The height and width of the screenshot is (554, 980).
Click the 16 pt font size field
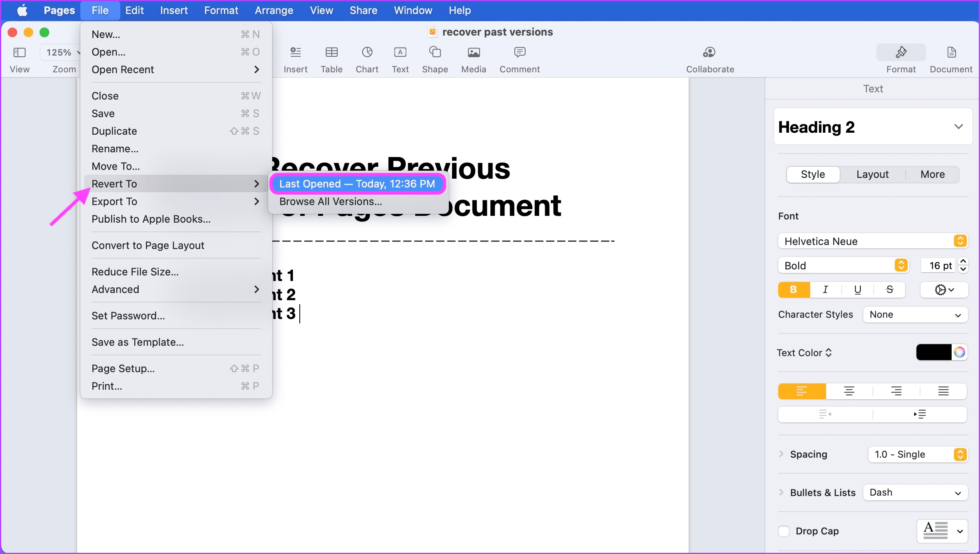click(938, 265)
